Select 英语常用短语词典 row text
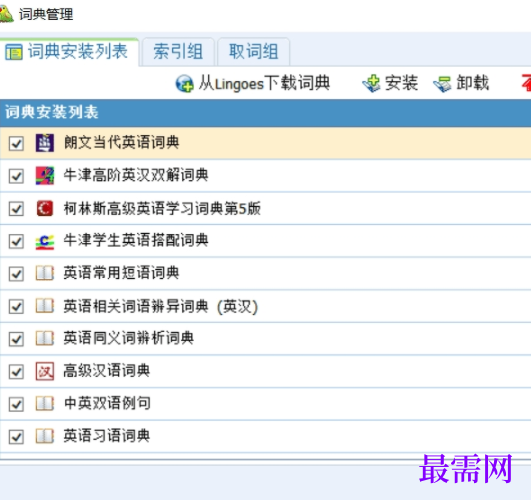 (x=122, y=273)
